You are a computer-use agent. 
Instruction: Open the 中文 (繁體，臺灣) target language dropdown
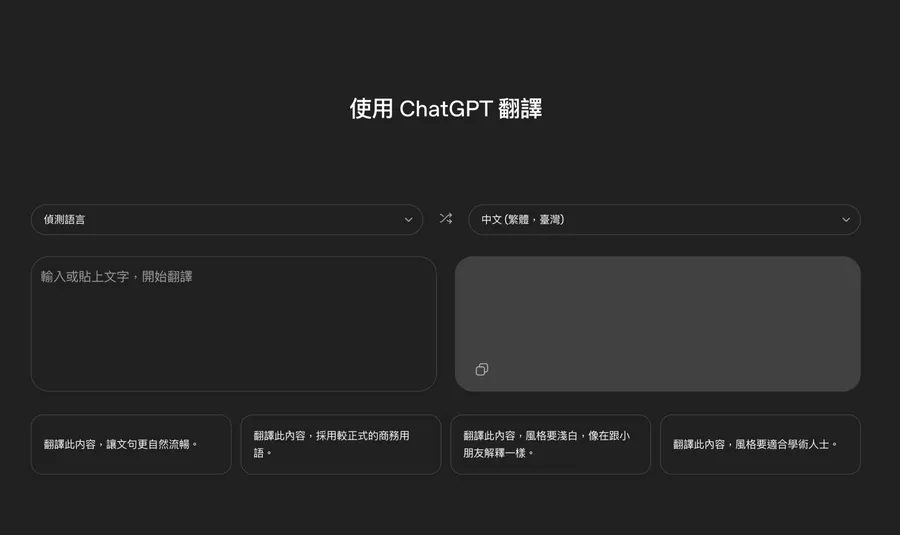click(x=664, y=219)
